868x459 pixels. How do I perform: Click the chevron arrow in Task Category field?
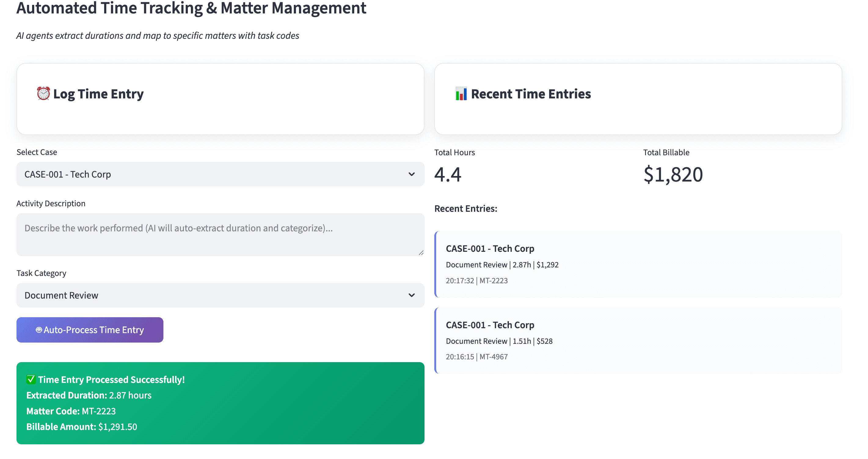411,296
